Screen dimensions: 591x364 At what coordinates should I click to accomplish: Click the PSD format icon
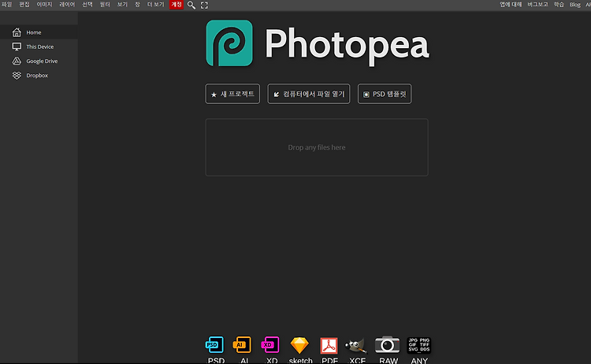click(x=214, y=345)
